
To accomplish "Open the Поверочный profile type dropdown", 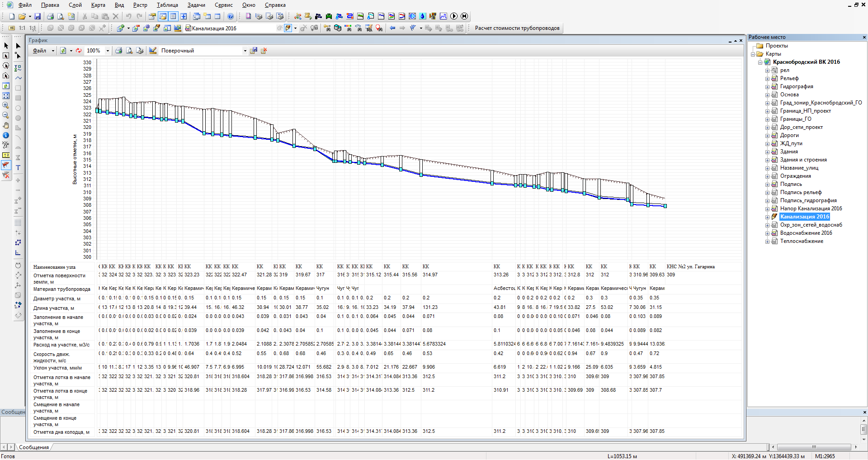I will [x=245, y=51].
